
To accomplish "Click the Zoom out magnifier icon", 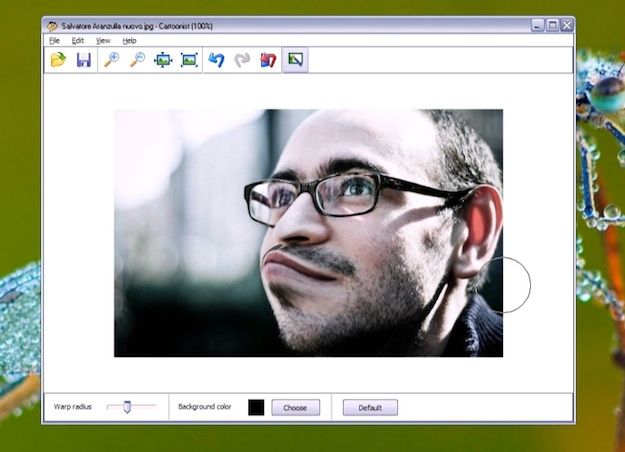I will coord(138,60).
